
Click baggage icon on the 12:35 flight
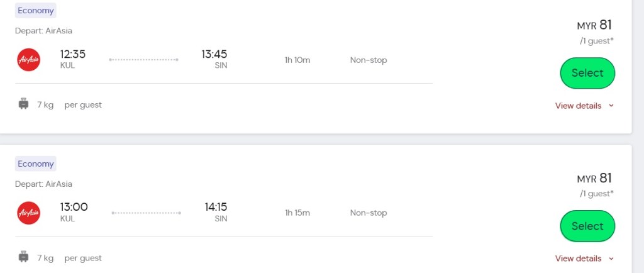point(24,104)
